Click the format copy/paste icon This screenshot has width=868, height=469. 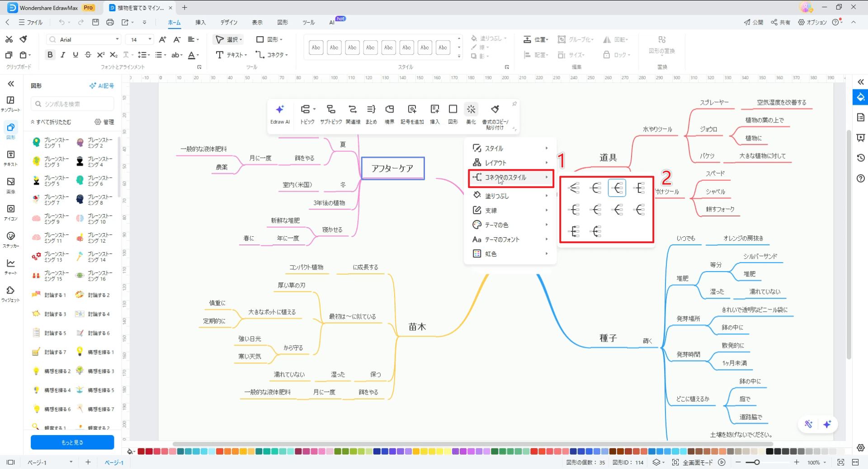495,109
